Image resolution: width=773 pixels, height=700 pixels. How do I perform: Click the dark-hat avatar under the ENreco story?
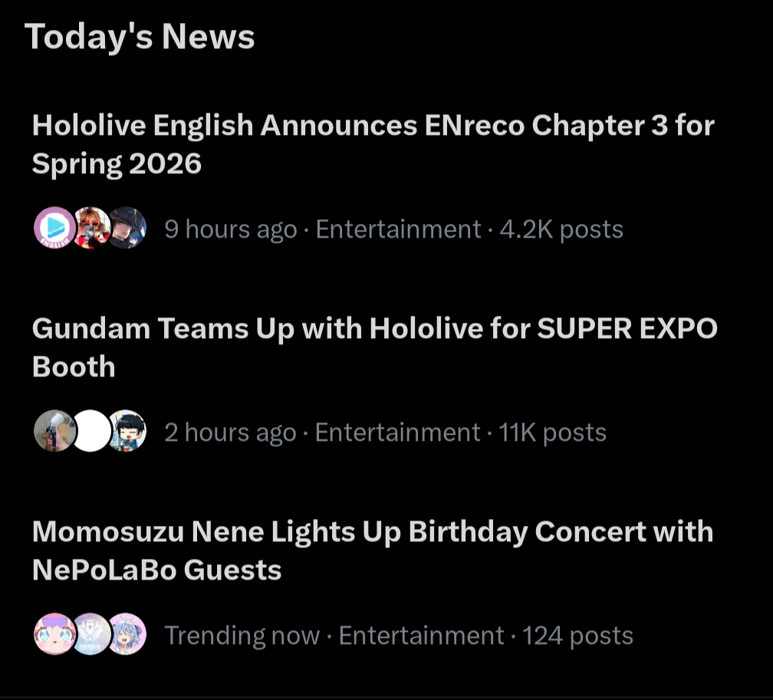pyautogui.click(x=127, y=228)
